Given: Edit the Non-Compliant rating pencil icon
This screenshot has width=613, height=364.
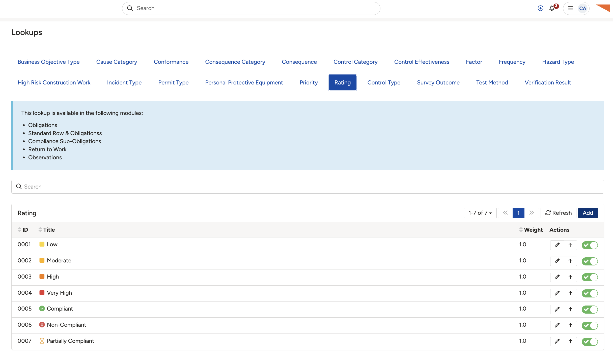Looking at the screenshot, I should click(x=557, y=325).
